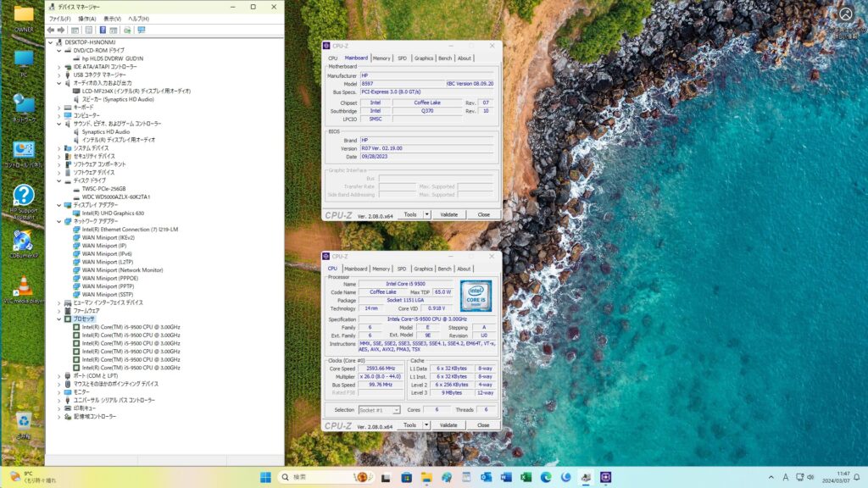This screenshot has width=868, height=488.
Task: Open the Tools dropdown arrow in lower CPU-Z
Action: (x=427, y=425)
